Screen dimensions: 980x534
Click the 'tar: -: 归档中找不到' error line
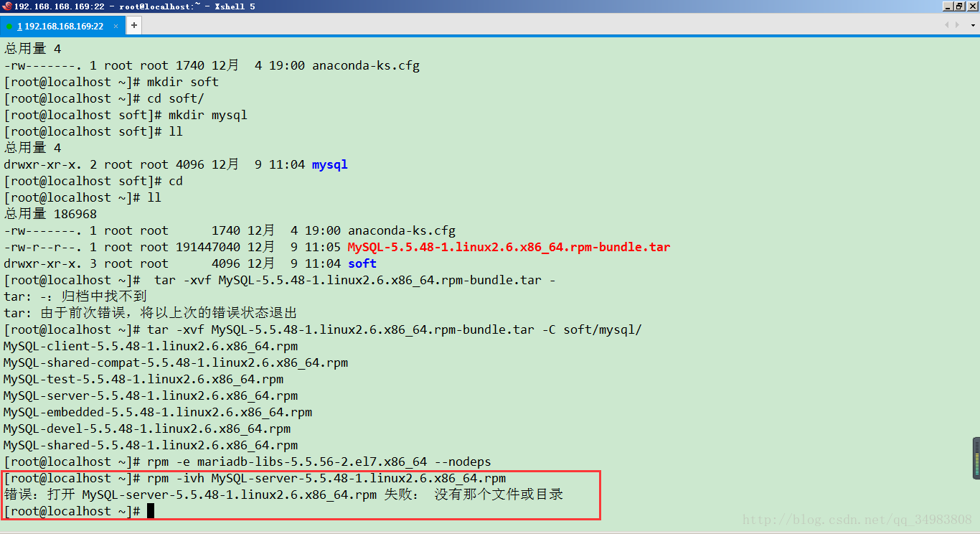[x=75, y=296]
